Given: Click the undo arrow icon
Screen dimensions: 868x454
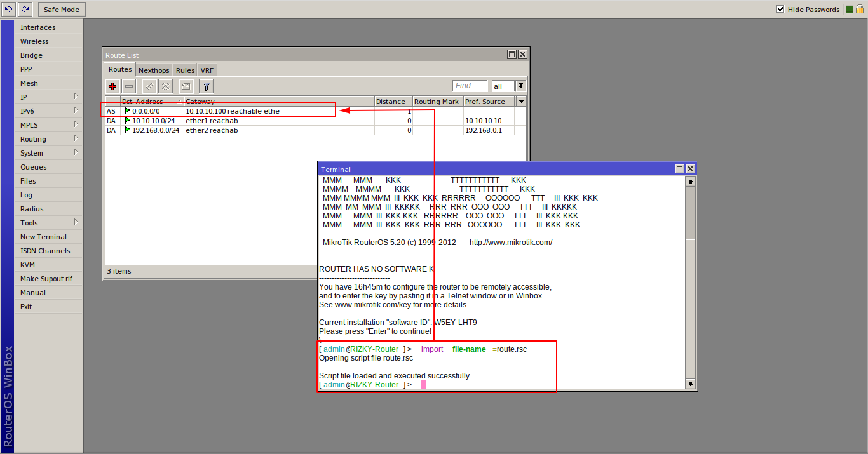Looking at the screenshot, I should (x=9, y=10).
